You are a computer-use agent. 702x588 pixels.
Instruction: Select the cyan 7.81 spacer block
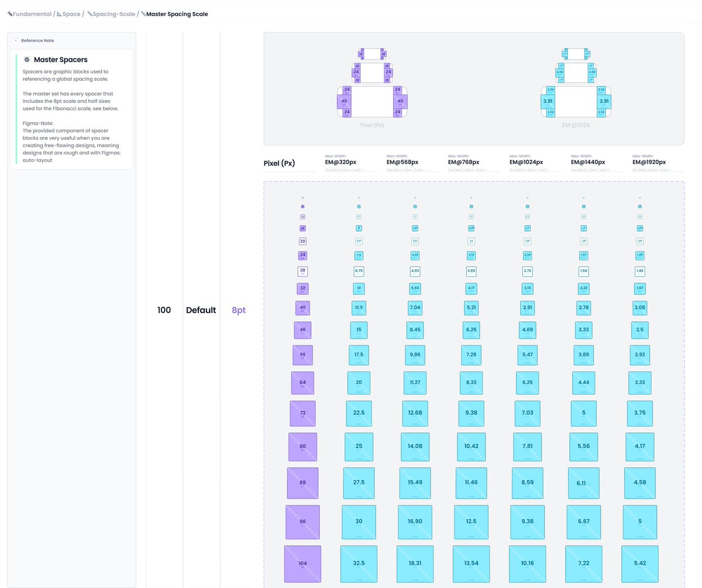[x=527, y=446]
